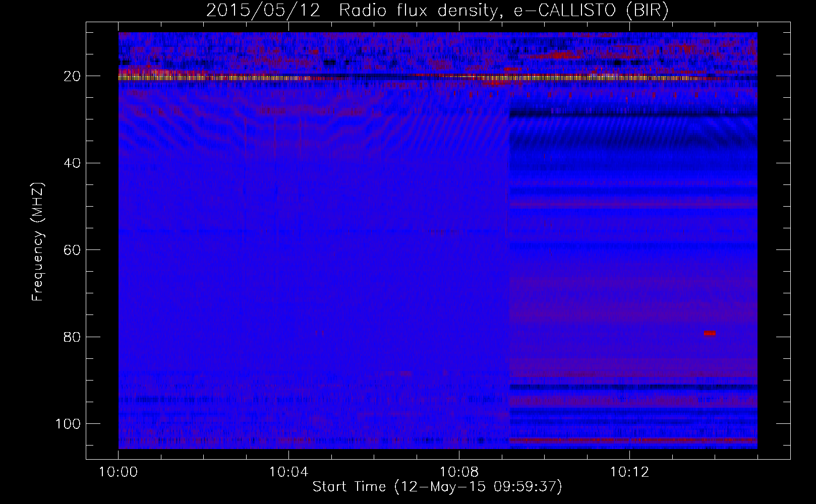This screenshot has width=816, height=504.
Task: Click the 20 frequency tick label
Action: tap(72, 76)
